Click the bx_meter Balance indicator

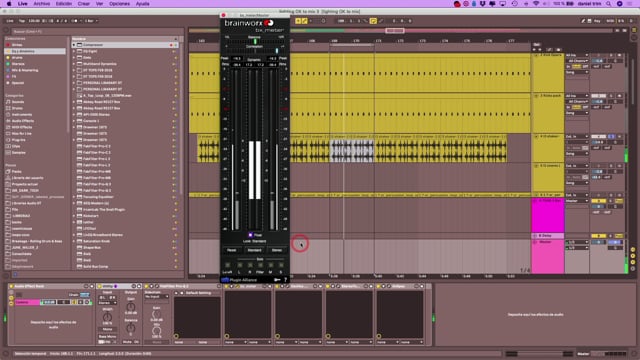pyautogui.click(x=254, y=41)
